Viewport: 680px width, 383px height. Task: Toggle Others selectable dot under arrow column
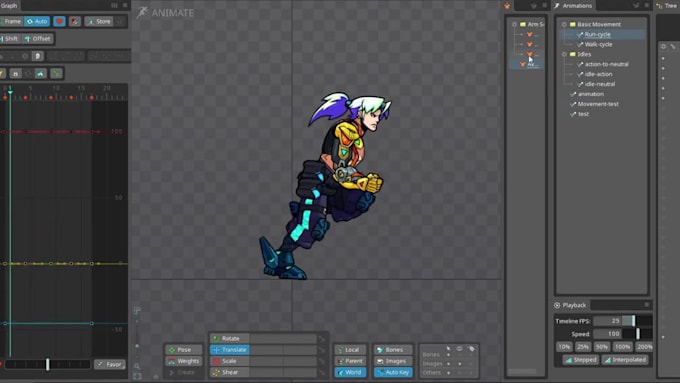448,373
